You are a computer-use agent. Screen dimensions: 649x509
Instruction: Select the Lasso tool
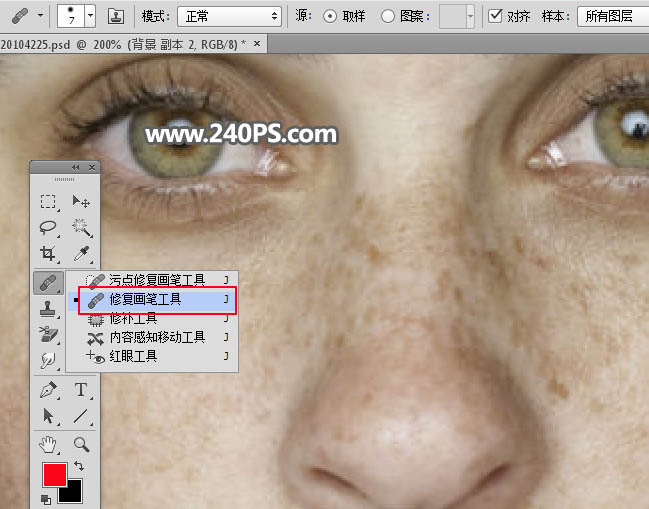click(48, 228)
